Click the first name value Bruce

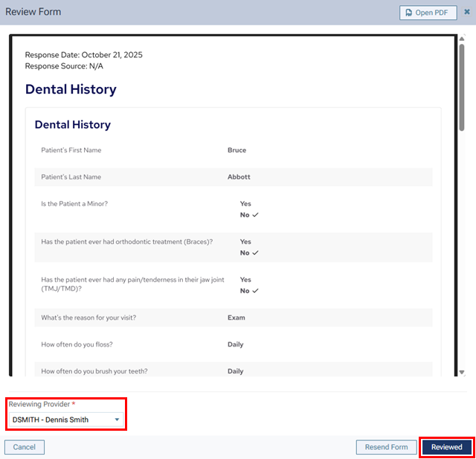(x=237, y=150)
